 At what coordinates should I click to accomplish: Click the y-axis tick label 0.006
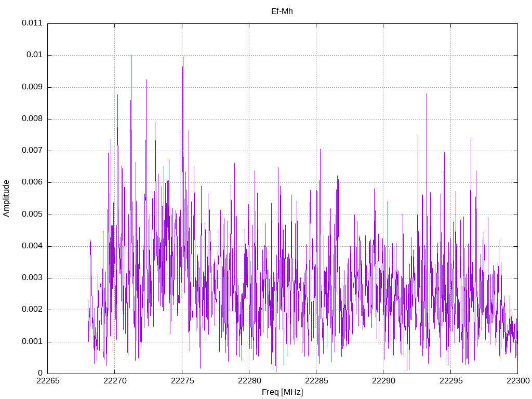pos(32,182)
